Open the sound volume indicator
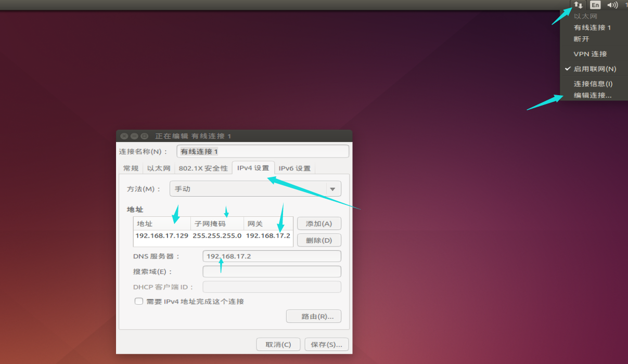 coord(612,5)
